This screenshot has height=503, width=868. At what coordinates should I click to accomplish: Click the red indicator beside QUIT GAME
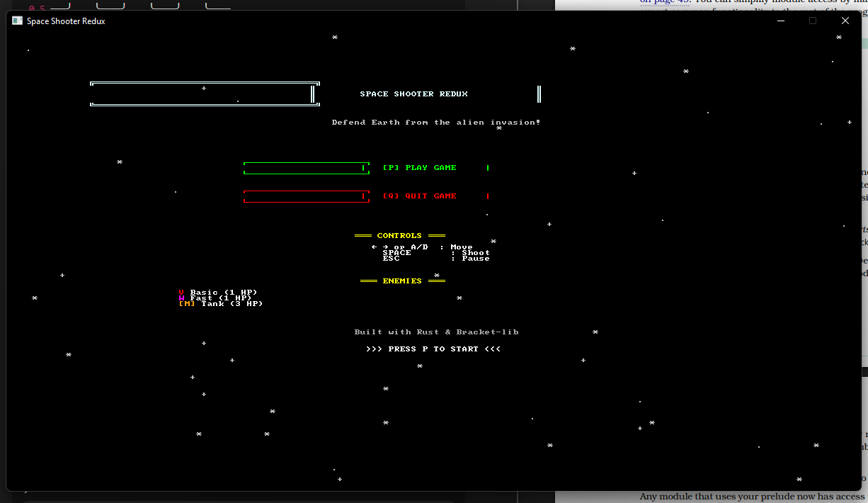(x=488, y=196)
